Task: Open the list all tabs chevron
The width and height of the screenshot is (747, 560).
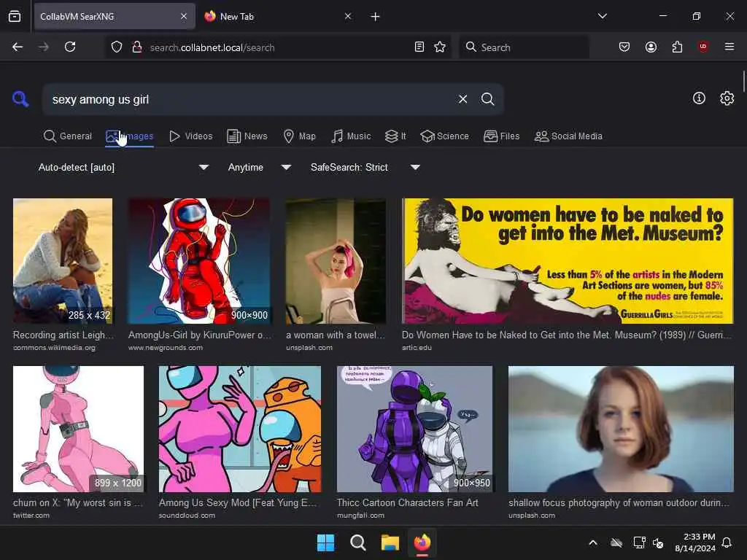Action: pos(602,16)
